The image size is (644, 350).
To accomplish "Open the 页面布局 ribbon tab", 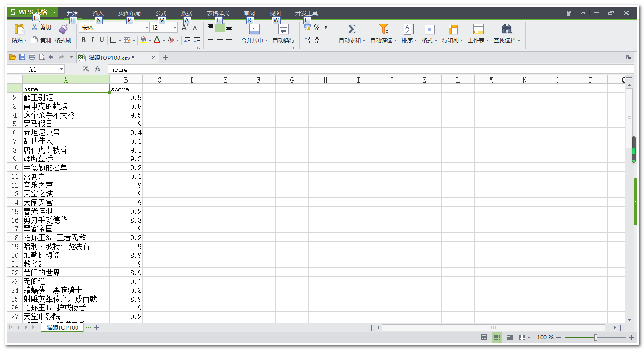I will click(130, 13).
